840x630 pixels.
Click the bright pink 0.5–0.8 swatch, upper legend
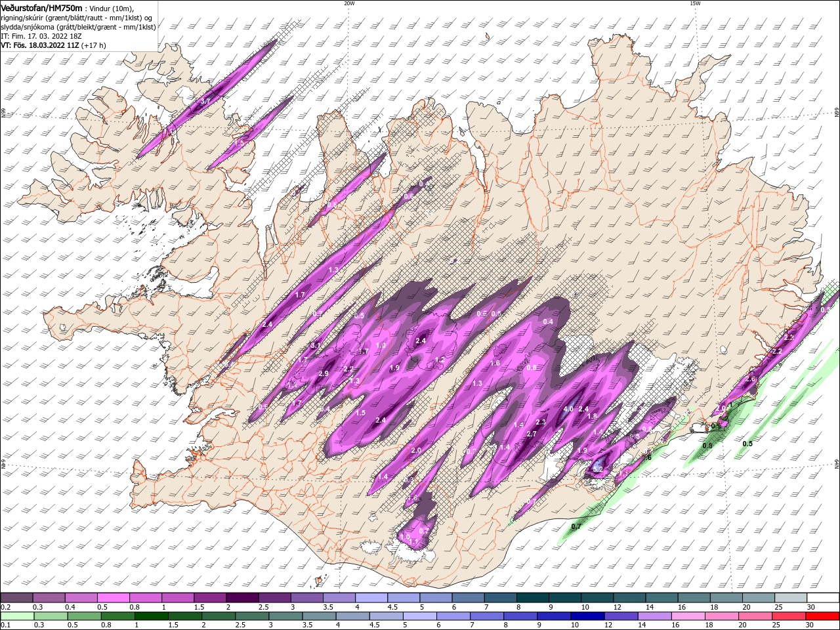coord(113,598)
